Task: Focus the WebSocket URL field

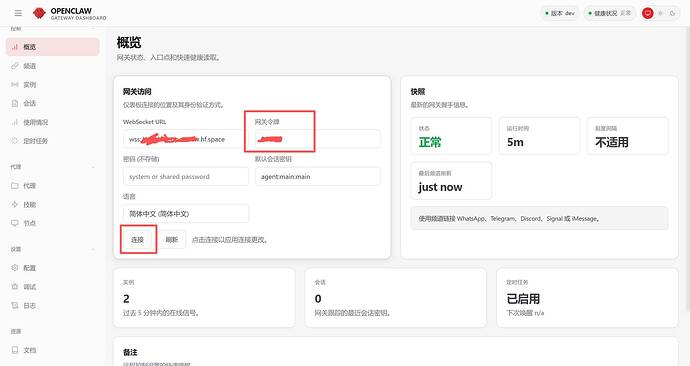Action: (x=186, y=139)
